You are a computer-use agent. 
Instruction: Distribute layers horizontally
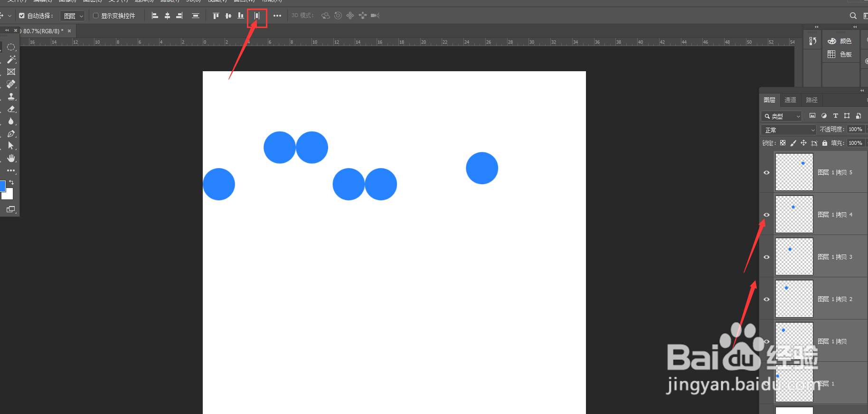pyautogui.click(x=257, y=16)
